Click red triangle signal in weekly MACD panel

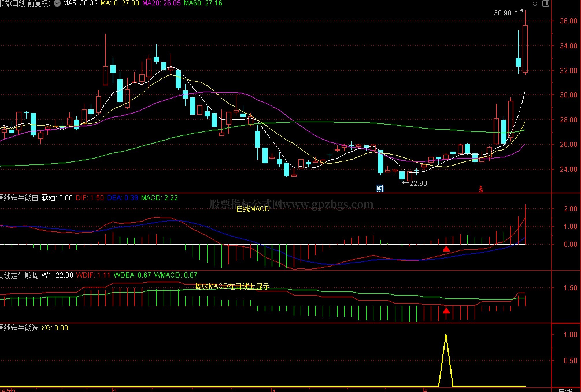(446, 311)
